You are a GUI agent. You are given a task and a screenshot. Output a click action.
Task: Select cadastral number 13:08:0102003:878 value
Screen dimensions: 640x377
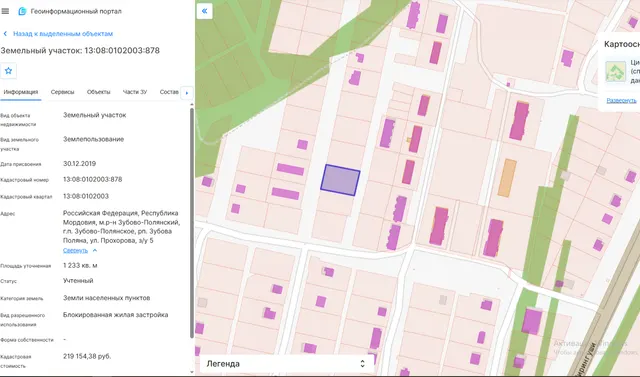coord(93,180)
